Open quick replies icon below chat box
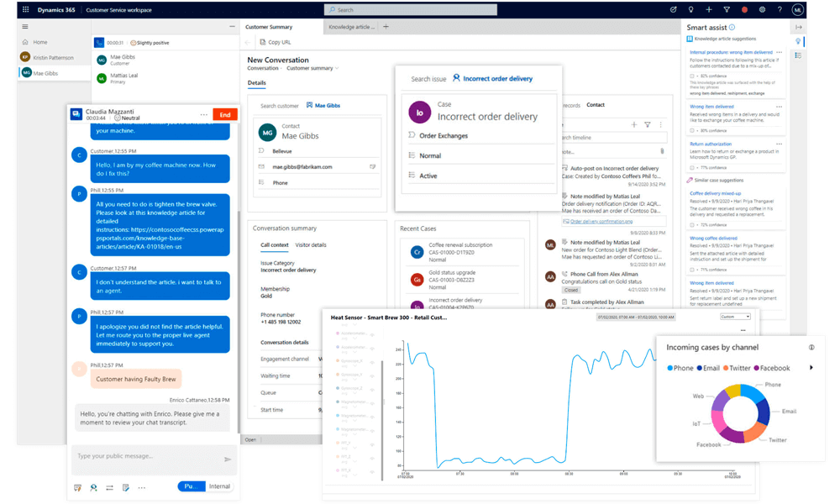840x504 pixels. click(77, 487)
